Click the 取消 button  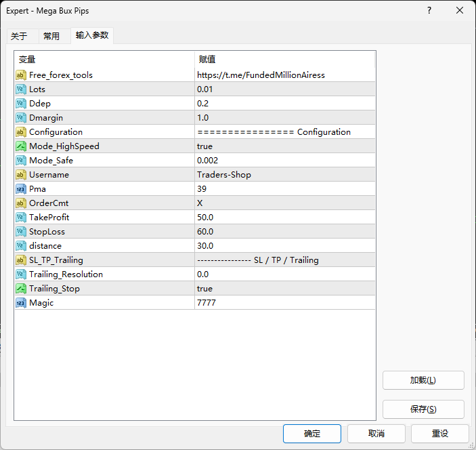(x=376, y=434)
